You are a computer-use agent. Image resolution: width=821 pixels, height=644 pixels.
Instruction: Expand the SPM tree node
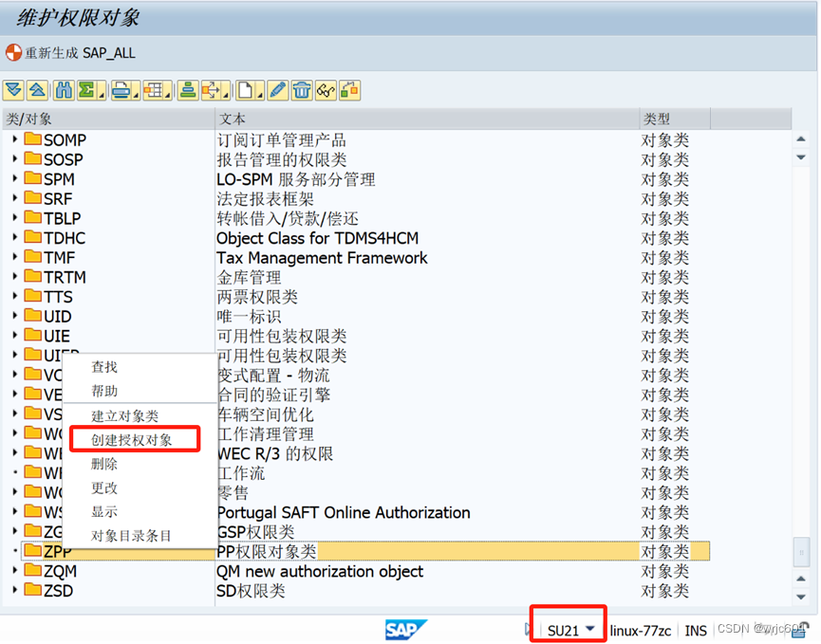(14, 178)
